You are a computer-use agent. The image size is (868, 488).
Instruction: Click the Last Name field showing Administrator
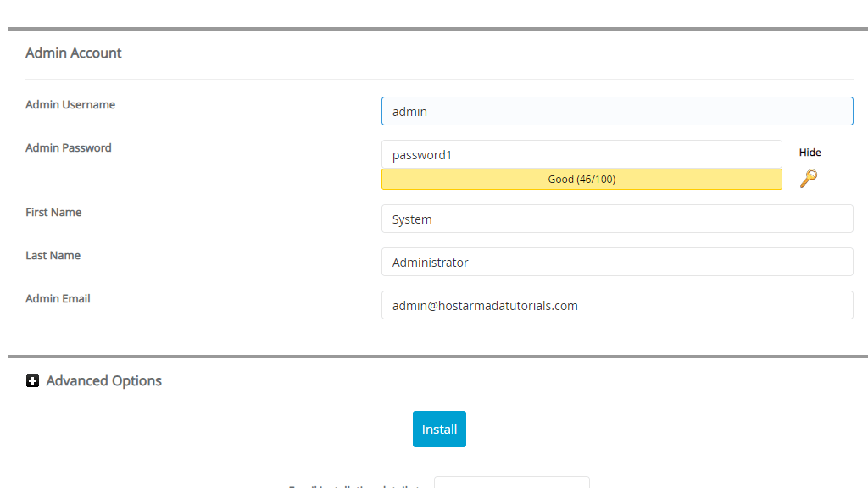pos(616,262)
